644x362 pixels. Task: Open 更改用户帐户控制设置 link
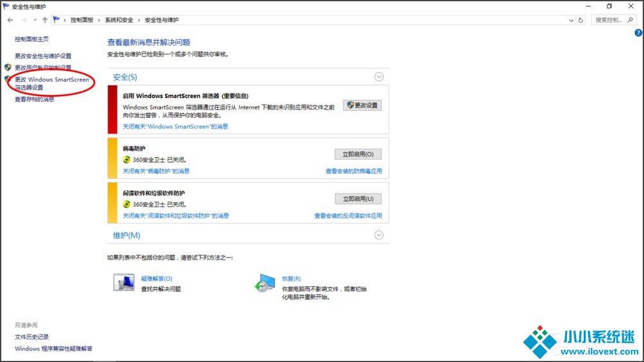(43, 67)
